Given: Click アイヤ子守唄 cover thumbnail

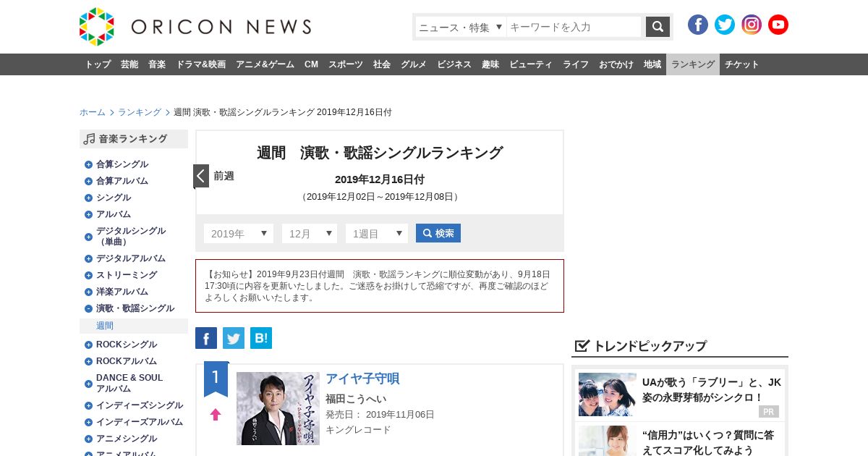Looking at the screenshot, I should click(x=278, y=408).
